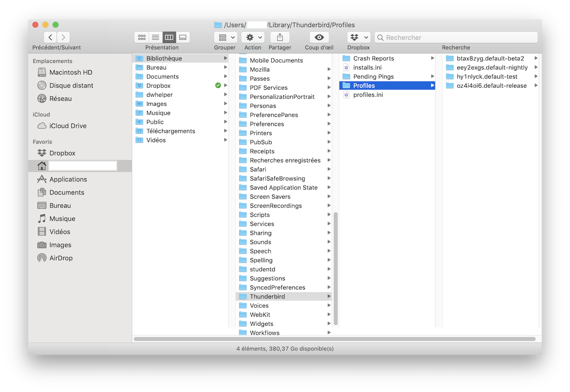Image resolution: width=570 pixels, height=392 pixels.
Task: Select the profiles.ini file
Action: tap(387, 94)
